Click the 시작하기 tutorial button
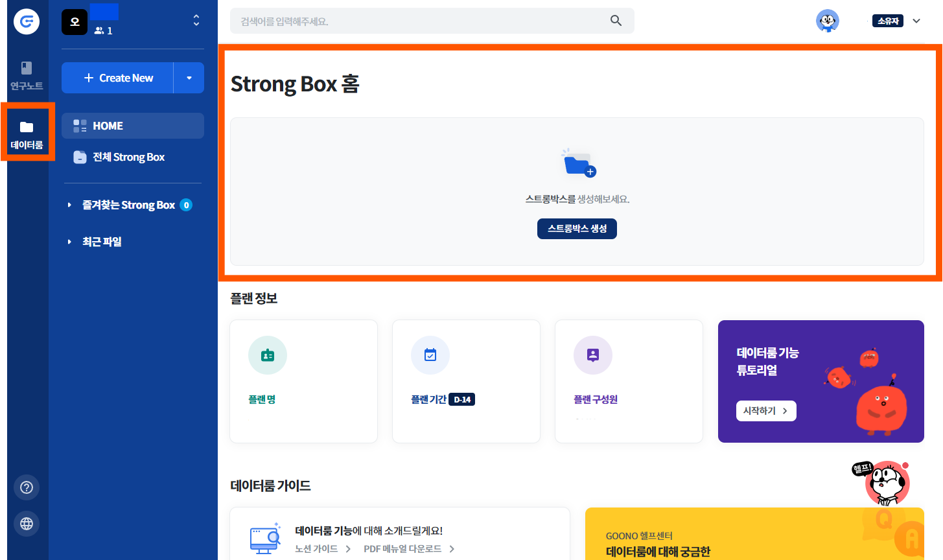The image size is (943, 560). (x=766, y=411)
